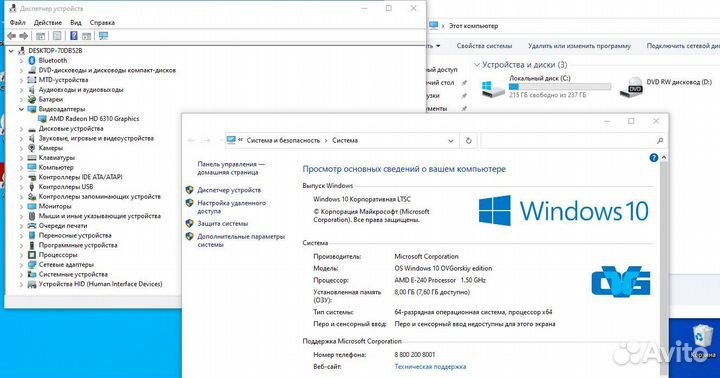Click Back arrow in Device Manager toolbar

[x=11, y=36]
